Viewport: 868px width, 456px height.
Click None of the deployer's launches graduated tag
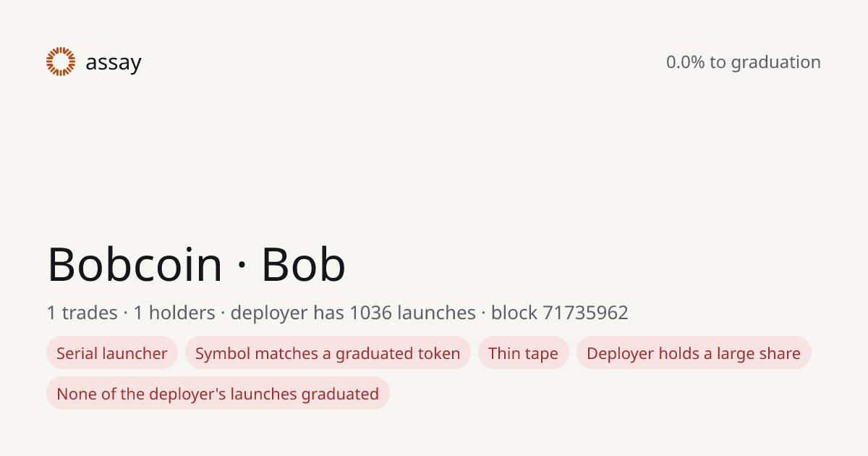218,394
